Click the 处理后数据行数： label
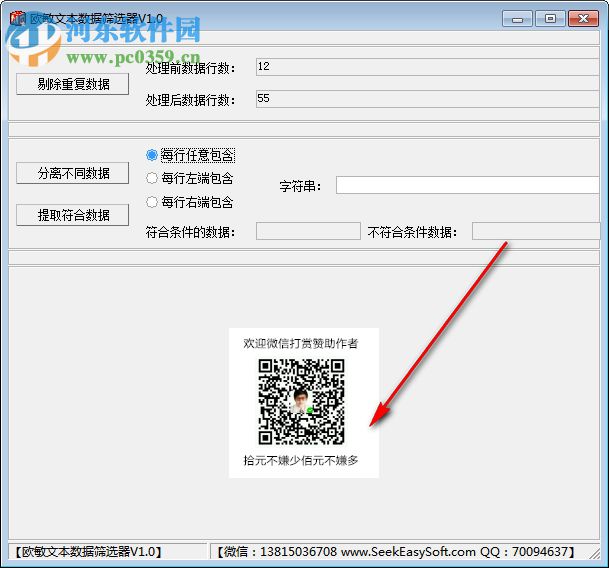 click(x=191, y=100)
